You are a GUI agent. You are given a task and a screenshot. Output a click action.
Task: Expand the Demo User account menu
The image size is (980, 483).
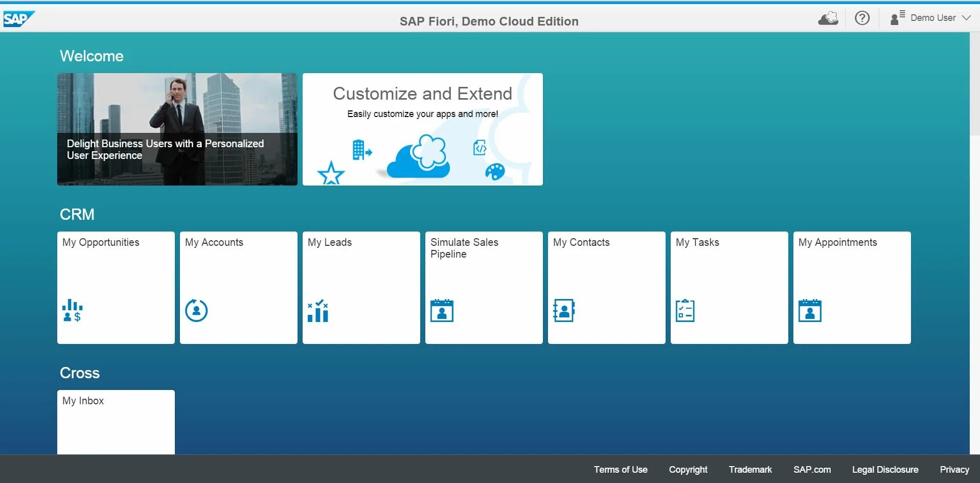click(932, 17)
